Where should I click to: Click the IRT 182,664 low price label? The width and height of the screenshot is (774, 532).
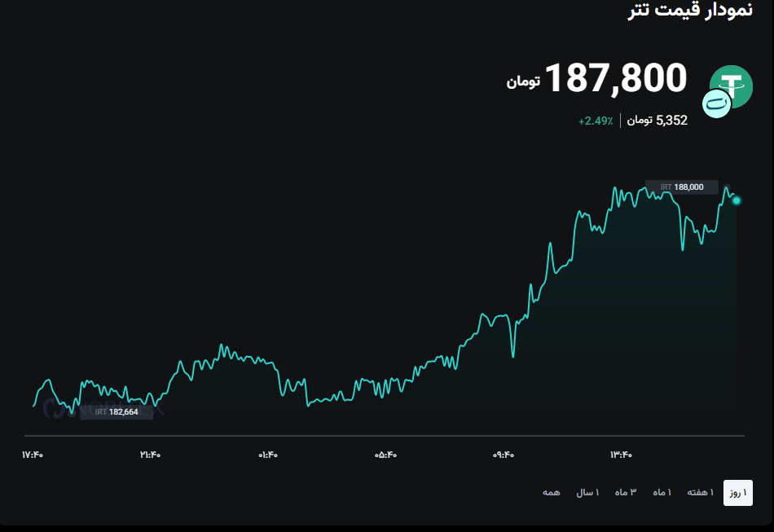click(x=117, y=412)
